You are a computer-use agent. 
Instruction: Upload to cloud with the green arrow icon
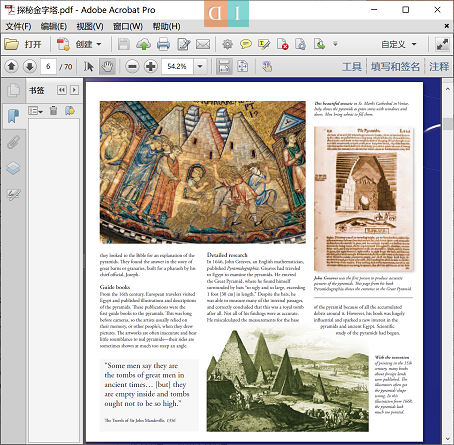point(143,44)
